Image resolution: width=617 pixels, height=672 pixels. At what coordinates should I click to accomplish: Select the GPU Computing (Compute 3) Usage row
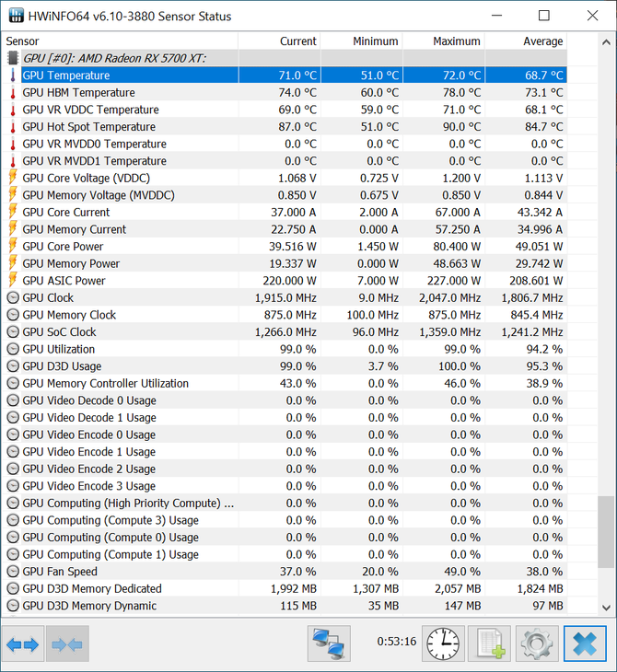point(285,520)
